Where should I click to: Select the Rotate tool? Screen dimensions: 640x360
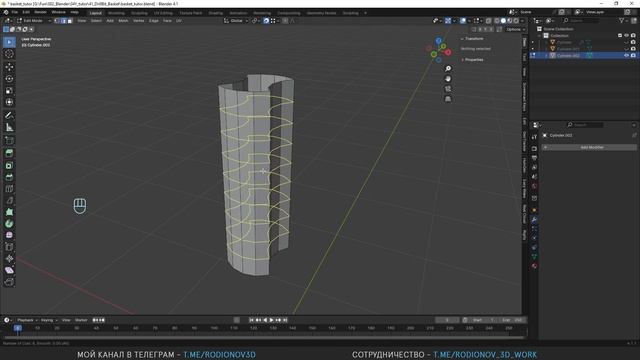click(x=9, y=78)
